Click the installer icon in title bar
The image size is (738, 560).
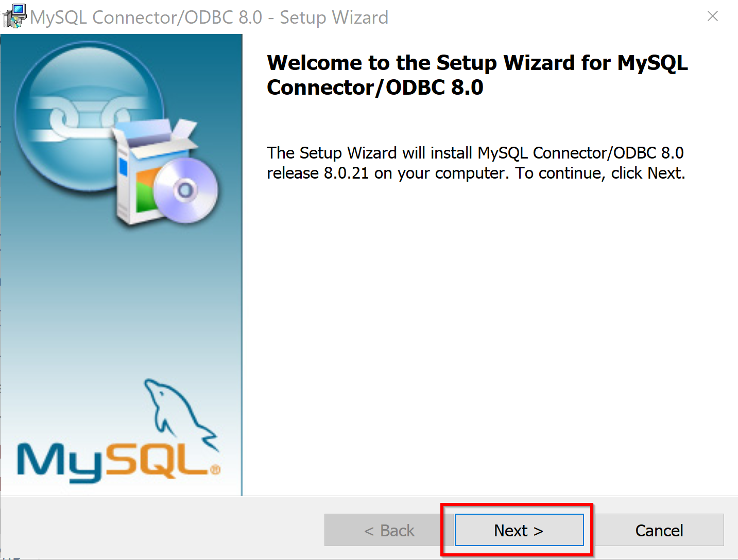[14, 16]
